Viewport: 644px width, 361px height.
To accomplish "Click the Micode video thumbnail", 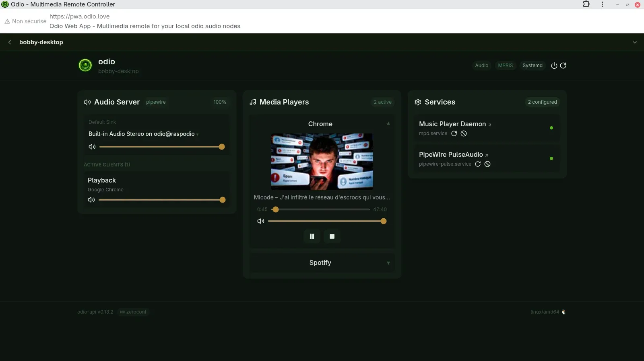I will 322,162.
